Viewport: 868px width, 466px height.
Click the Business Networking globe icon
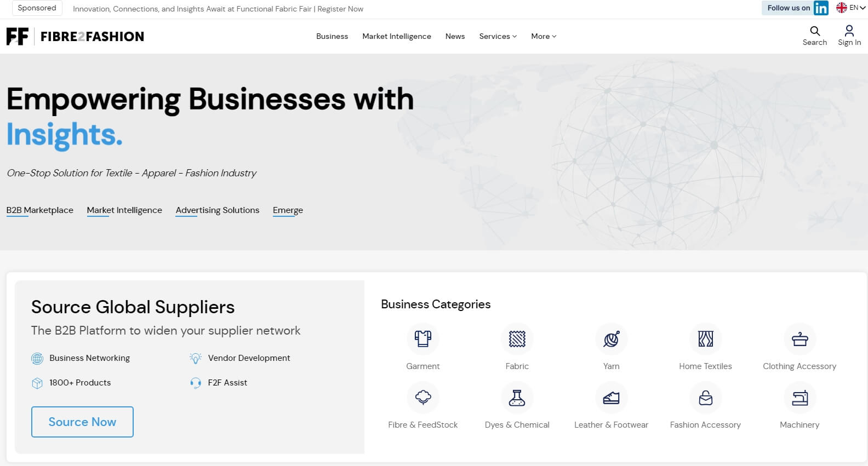pyautogui.click(x=37, y=358)
